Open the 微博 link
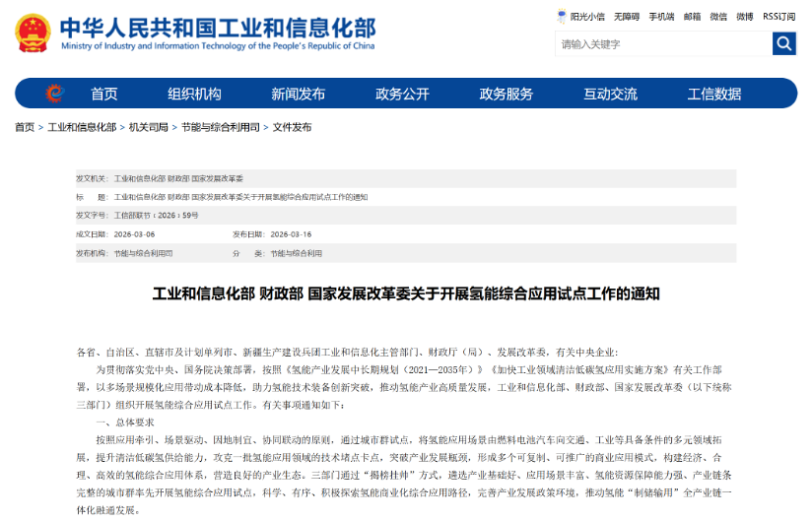Screen dimensions: 812x520 (745, 17)
